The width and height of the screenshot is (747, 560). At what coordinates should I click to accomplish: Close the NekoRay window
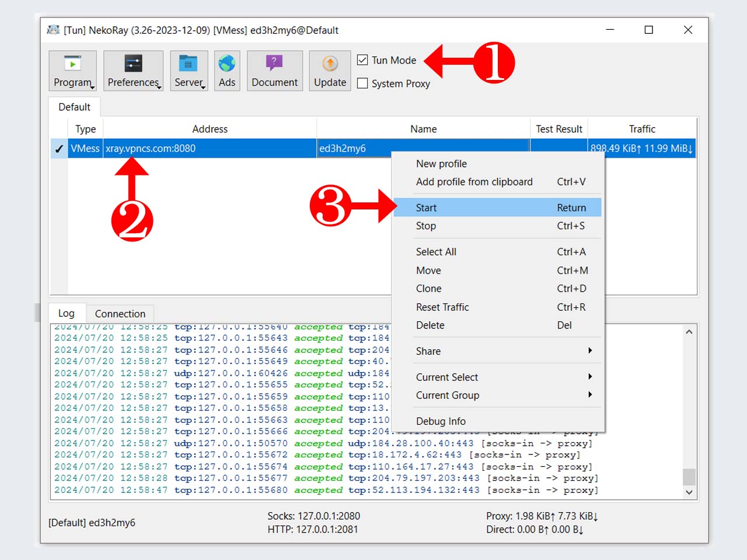(x=688, y=30)
